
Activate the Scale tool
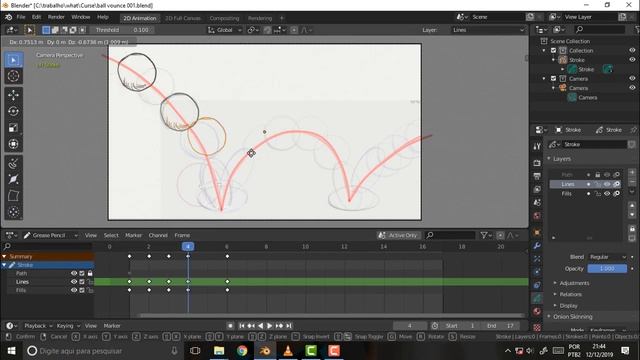click(x=13, y=128)
